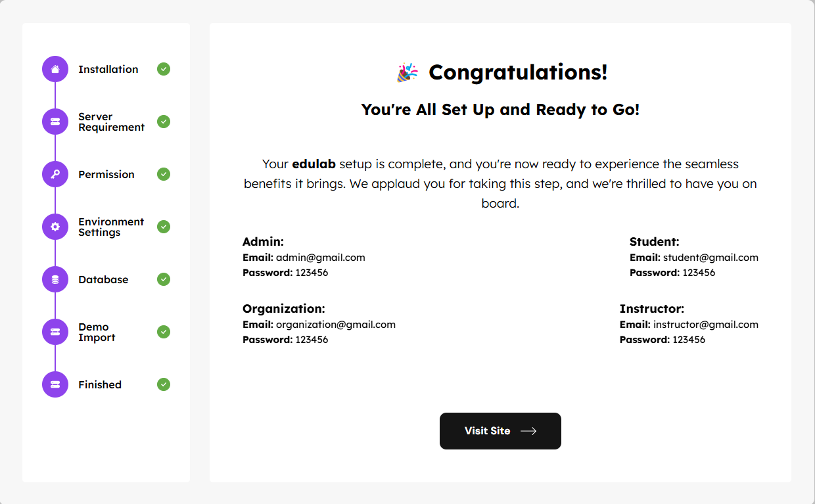Click the Server Requirement step icon
This screenshot has width=815, height=504.
click(x=55, y=122)
